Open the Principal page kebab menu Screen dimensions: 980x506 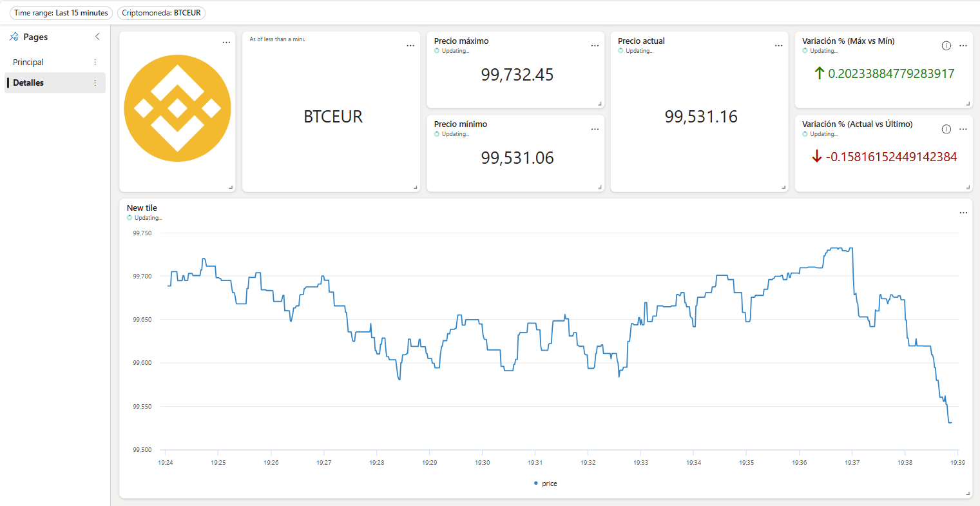tap(95, 62)
